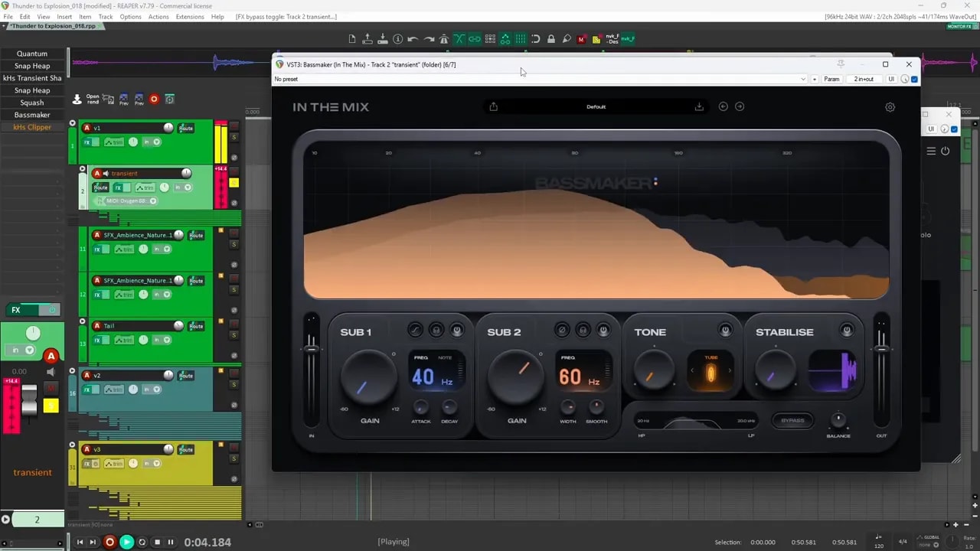The width and height of the screenshot is (980, 551).
Task: Open the Default preset name selector
Action: 596,106
